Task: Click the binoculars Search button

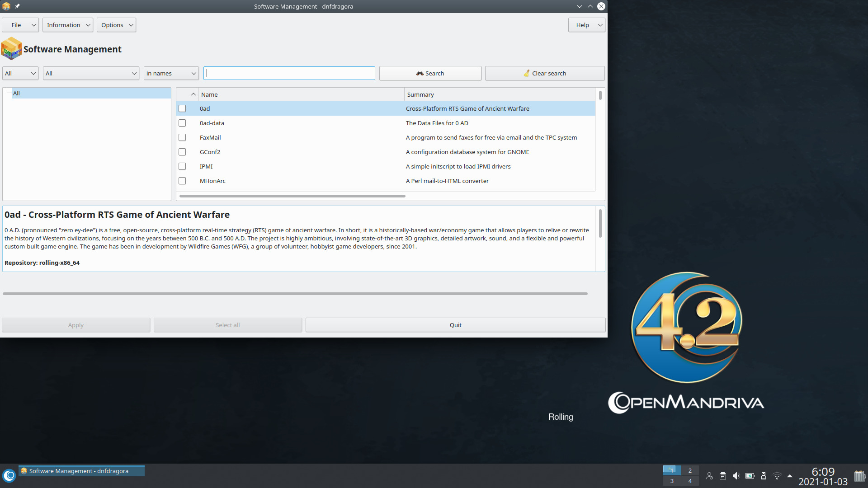Action: coord(430,73)
